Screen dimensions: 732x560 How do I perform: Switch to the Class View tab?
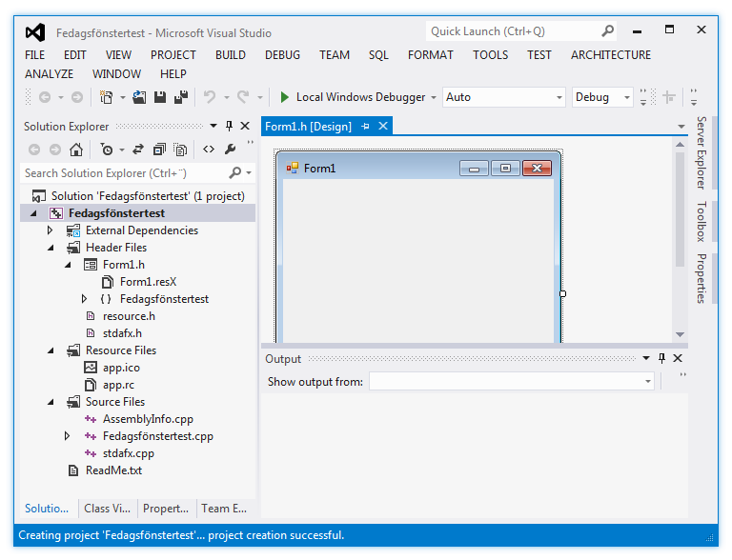tap(108, 509)
